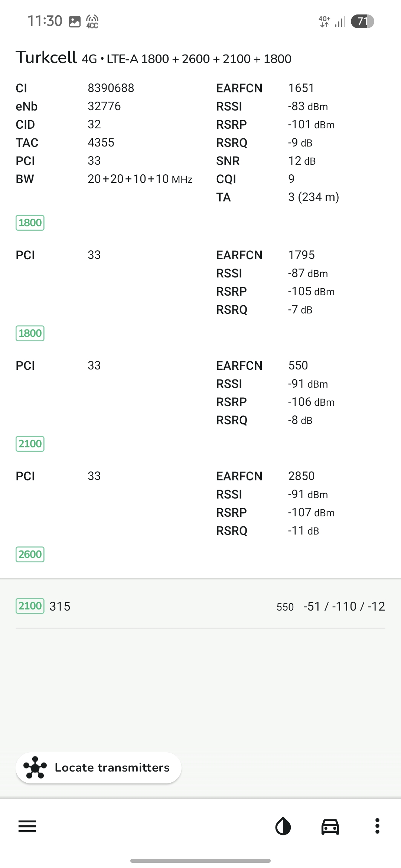Tap the 2100 band badge above PCI 33
Screen dimensions: 401x868
30,444
